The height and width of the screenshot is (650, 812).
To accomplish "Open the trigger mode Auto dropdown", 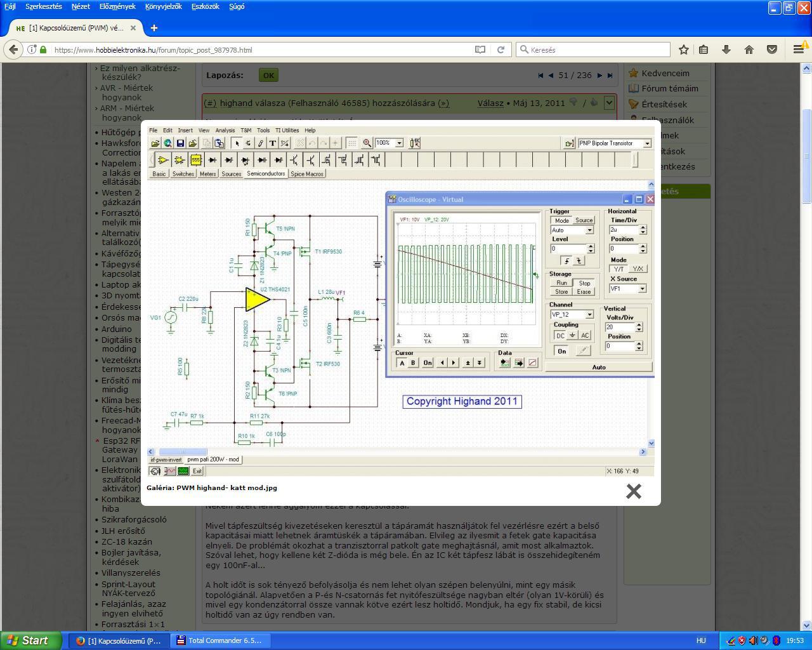I will [x=589, y=230].
